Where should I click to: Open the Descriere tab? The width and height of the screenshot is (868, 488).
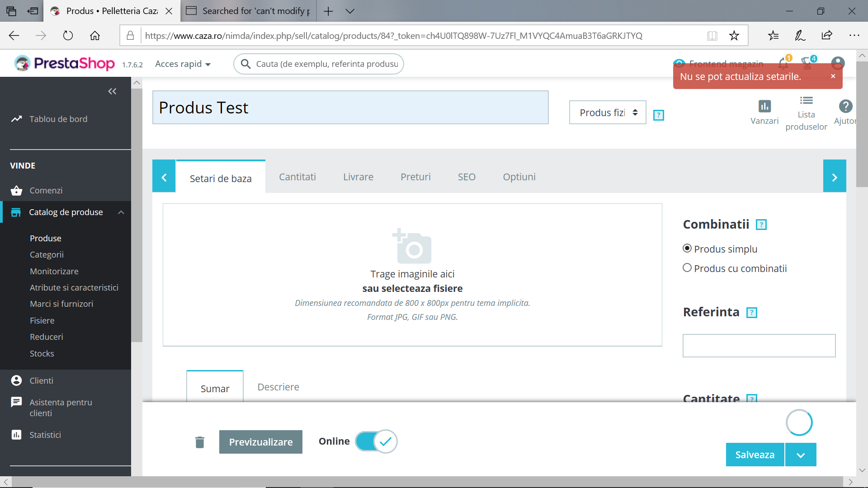pos(278,387)
